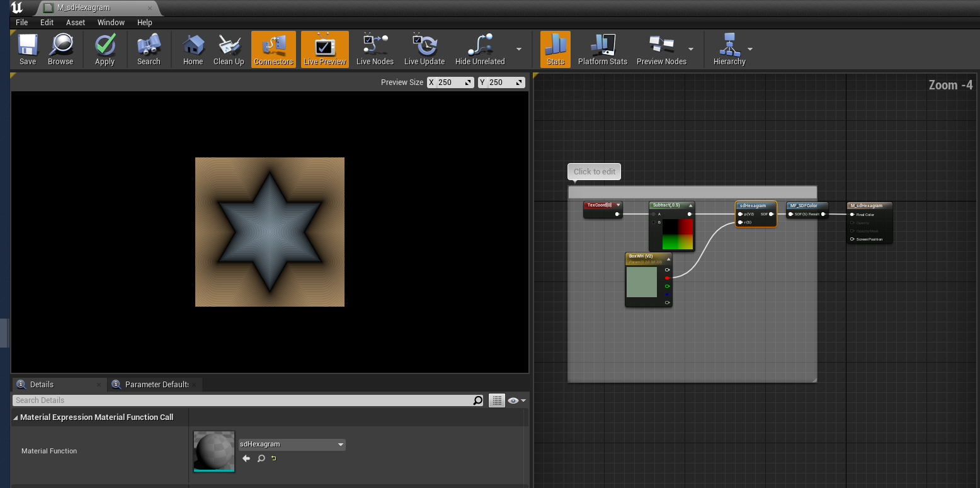Open the TexCoord node dropdown arrow

(618, 204)
